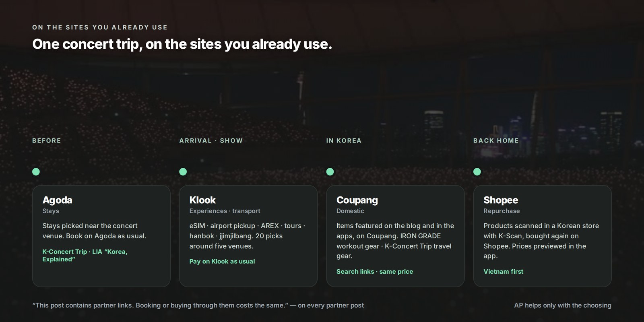This screenshot has height=322, width=644.
Task: Click the Coupang description mentioning IRON GRADE
Action: (395, 241)
